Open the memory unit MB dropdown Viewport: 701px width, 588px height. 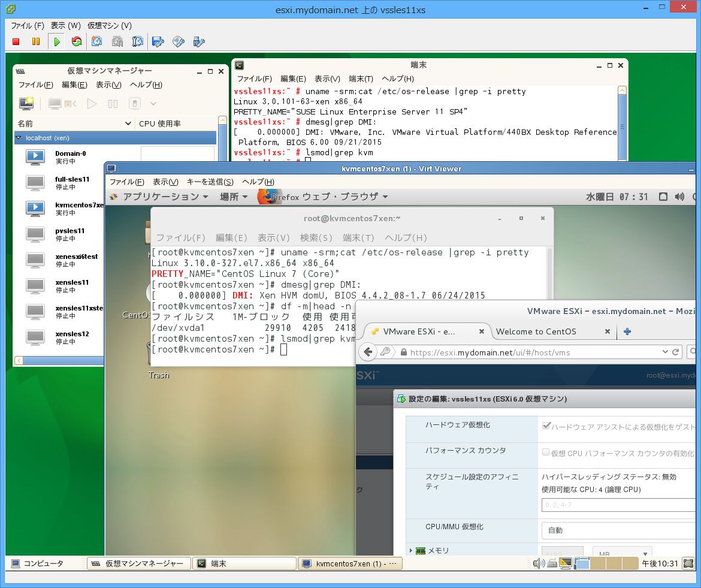[622, 553]
